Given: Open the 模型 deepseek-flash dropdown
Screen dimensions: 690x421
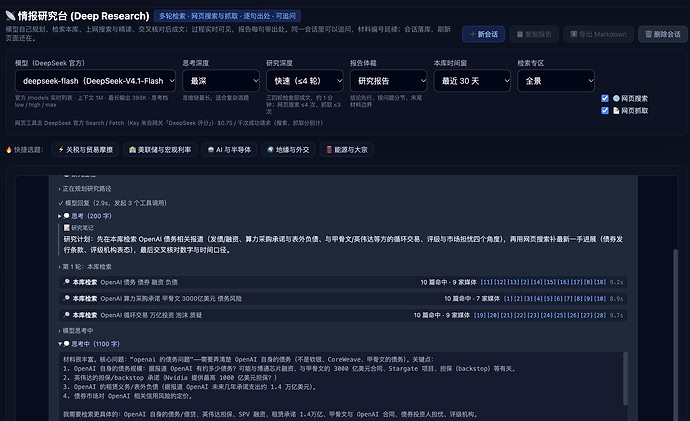Looking at the screenshot, I should click(95, 81).
